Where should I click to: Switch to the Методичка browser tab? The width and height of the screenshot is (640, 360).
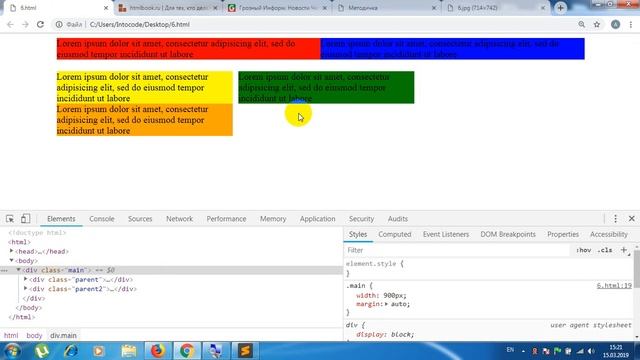[386, 8]
